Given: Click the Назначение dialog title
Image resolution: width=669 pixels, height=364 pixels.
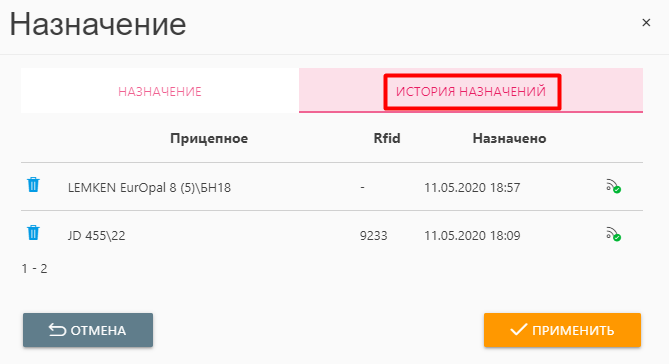Looking at the screenshot, I should coord(98,24).
